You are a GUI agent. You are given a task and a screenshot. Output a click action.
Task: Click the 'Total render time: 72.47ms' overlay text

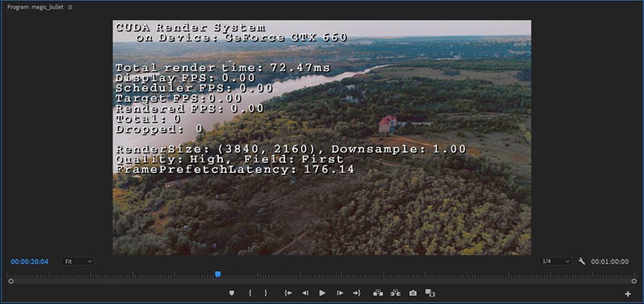coord(223,68)
